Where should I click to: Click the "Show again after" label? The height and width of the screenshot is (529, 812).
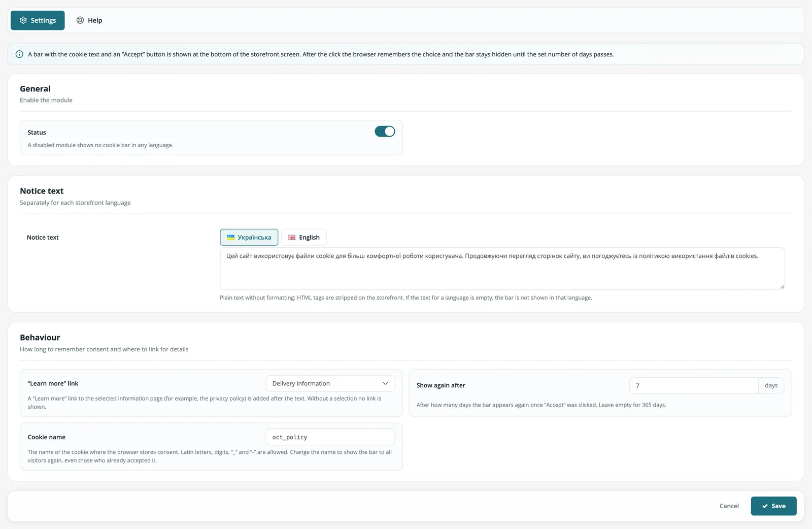[441, 385]
